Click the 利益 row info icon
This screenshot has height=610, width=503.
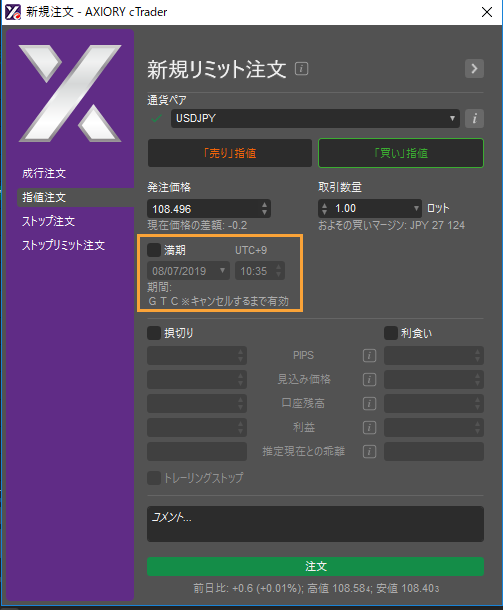tap(369, 428)
